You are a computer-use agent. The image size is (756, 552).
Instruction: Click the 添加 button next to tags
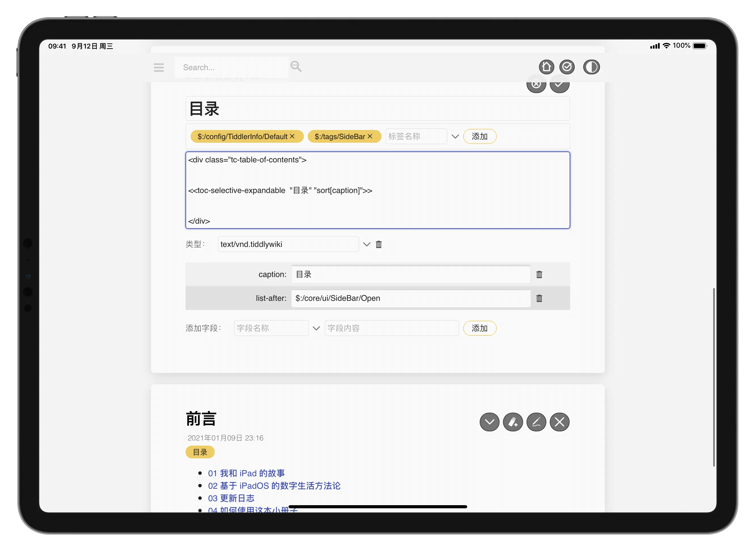click(479, 136)
